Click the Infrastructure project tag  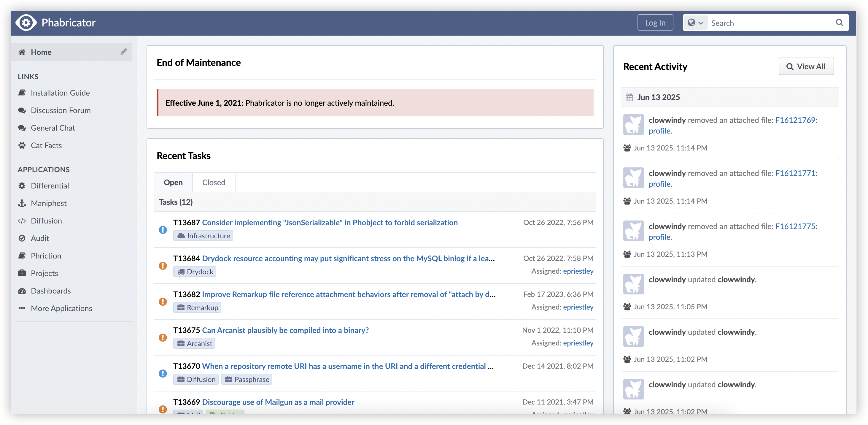203,236
